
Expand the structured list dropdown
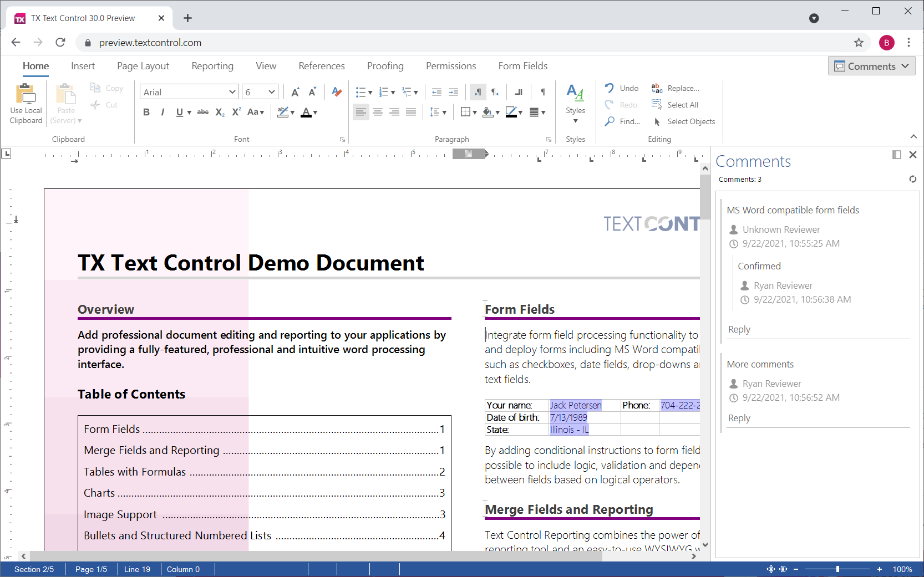pyautogui.click(x=415, y=93)
